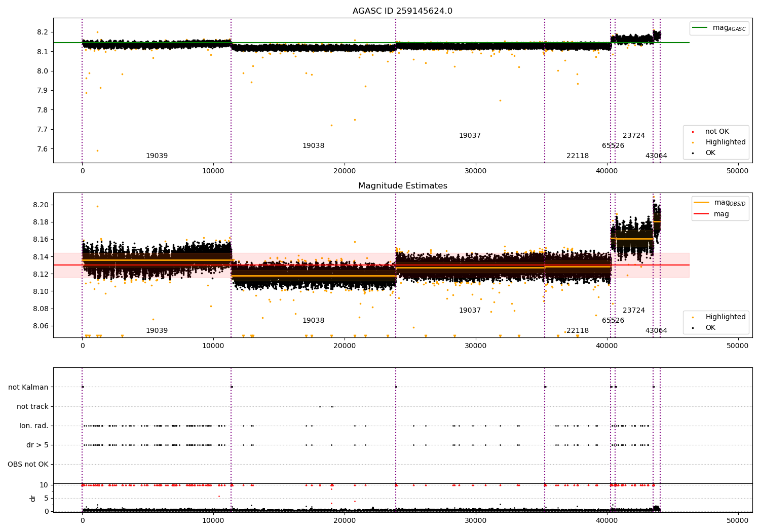The width and height of the screenshot is (760, 532).
Task: Click obsid label 19039 in the Magnitude Estimates plot
Action: (157, 331)
